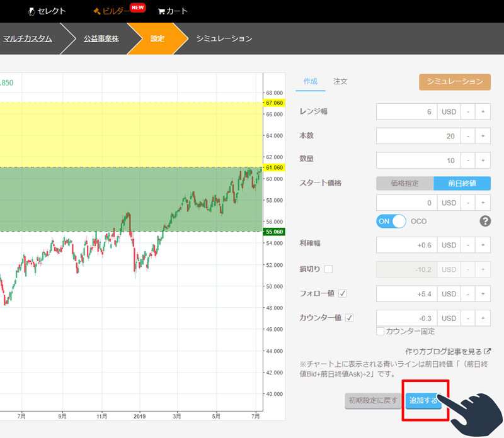Uncheck the フォロー値 checkbox
The height and width of the screenshot is (438, 504).
[342, 293]
